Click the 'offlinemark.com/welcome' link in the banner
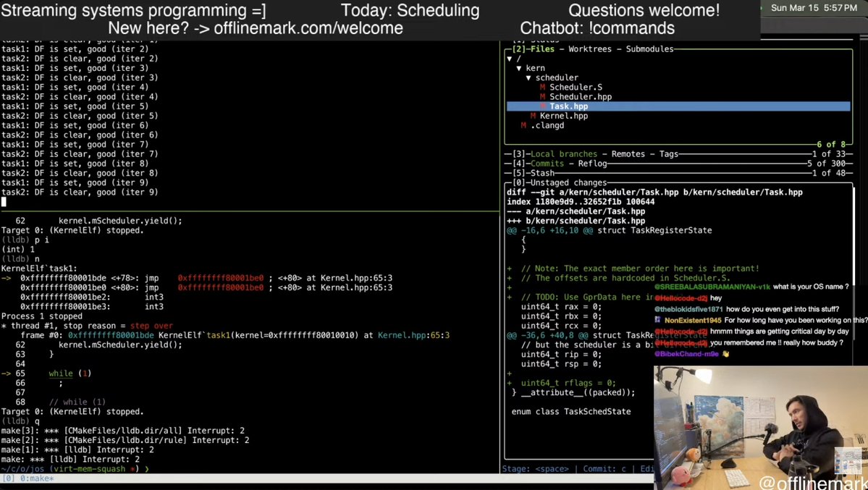868x490 pixels. click(x=308, y=28)
